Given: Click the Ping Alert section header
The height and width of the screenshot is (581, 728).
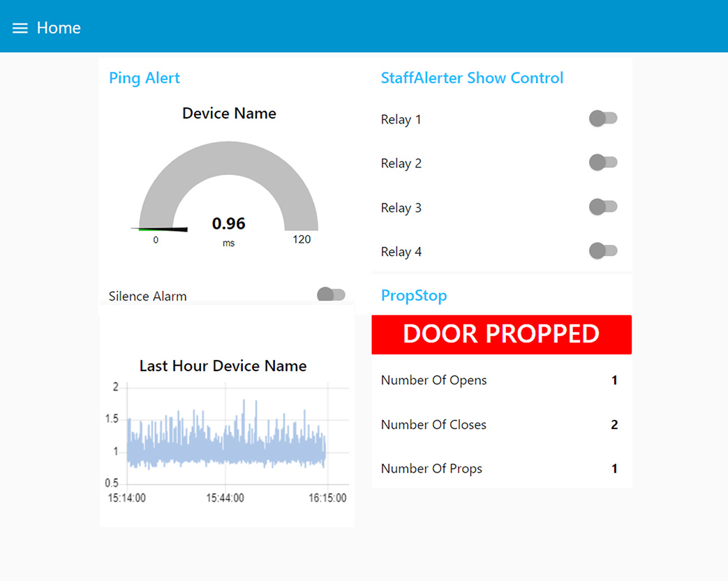Looking at the screenshot, I should pyautogui.click(x=144, y=78).
